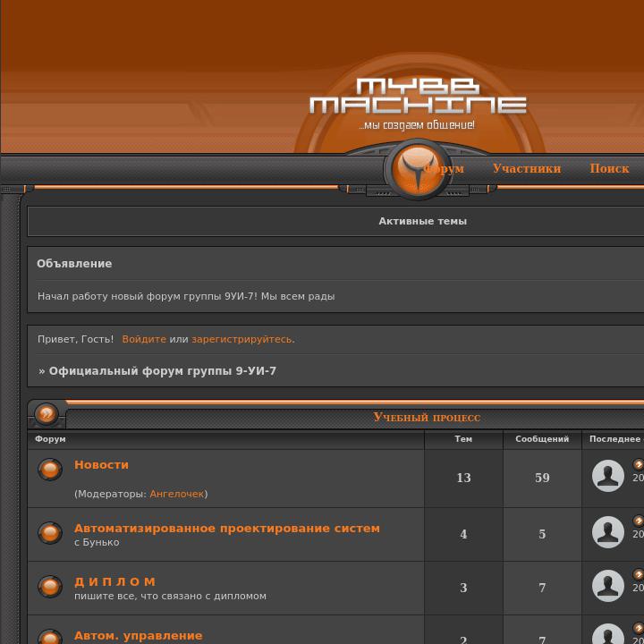Click message count 7 in ДИПЛОМ row
Image resolution: width=644 pixels, height=644 pixels.
(542, 588)
